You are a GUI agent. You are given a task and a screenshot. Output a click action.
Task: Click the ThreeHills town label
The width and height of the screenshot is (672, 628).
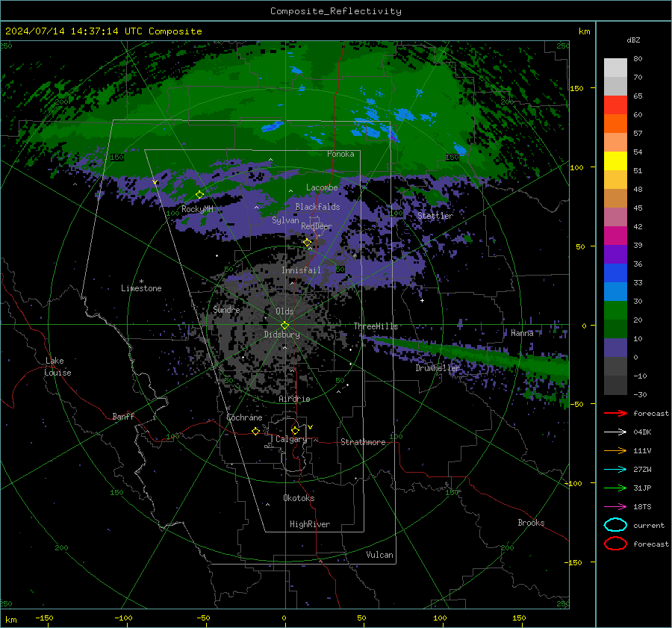(x=376, y=326)
